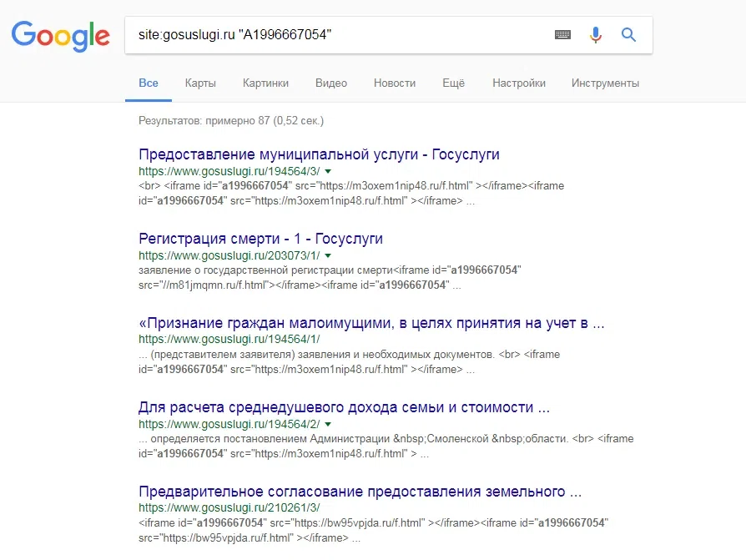Open search Настройки menu
Screen dimensions: 746x560
(519, 83)
